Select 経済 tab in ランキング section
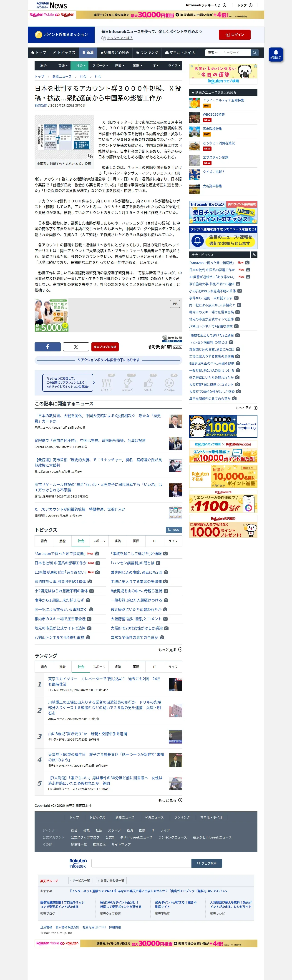The height and width of the screenshot is (980, 292). [118, 667]
